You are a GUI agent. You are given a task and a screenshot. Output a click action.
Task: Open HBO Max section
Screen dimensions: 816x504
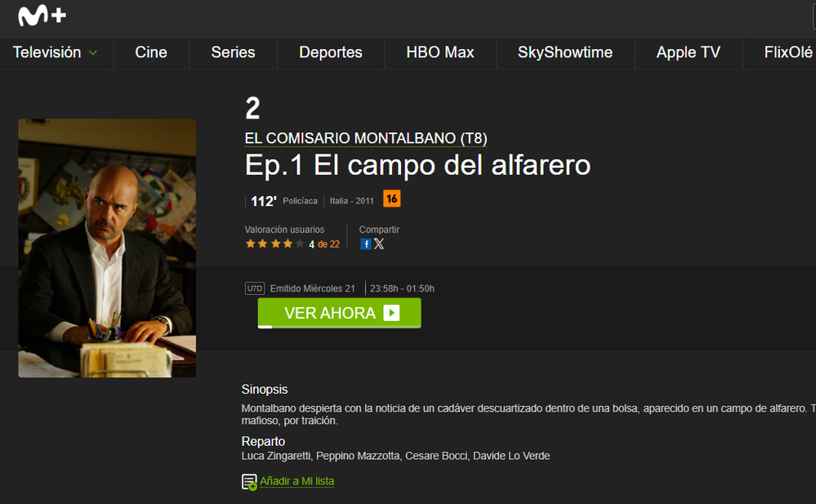coord(440,52)
